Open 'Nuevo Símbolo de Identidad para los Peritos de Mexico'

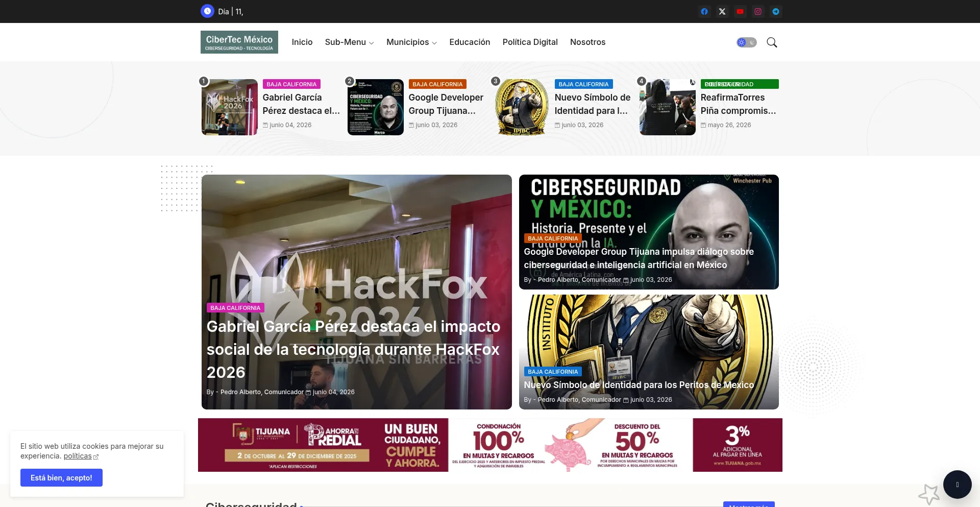639,385
